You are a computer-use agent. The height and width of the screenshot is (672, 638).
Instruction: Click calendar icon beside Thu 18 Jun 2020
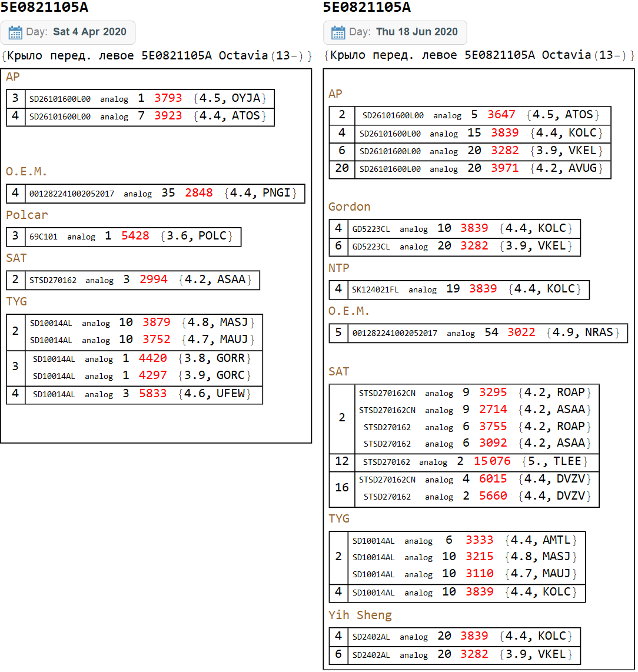pos(338,32)
